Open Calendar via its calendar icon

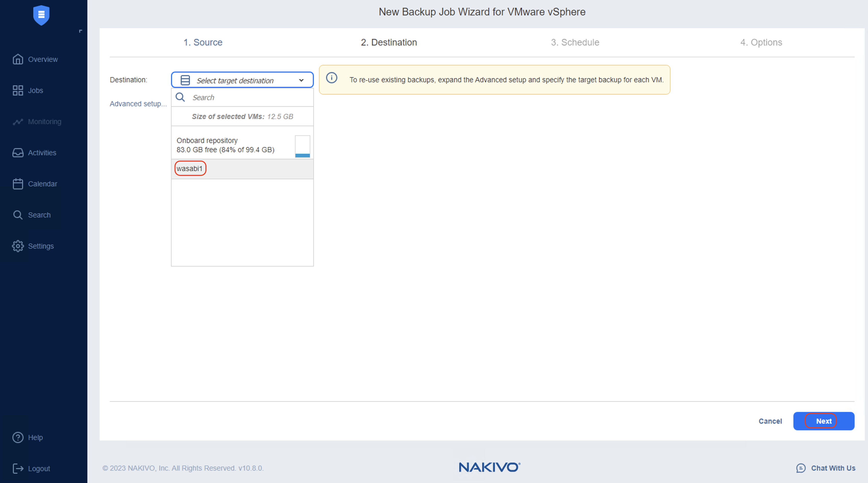click(18, 184)
